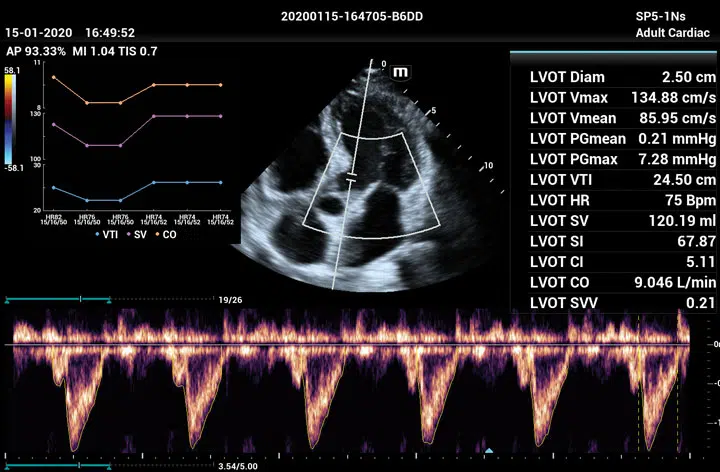
Task: Click the PW sample volume gate marker
Action: [351, 179]
